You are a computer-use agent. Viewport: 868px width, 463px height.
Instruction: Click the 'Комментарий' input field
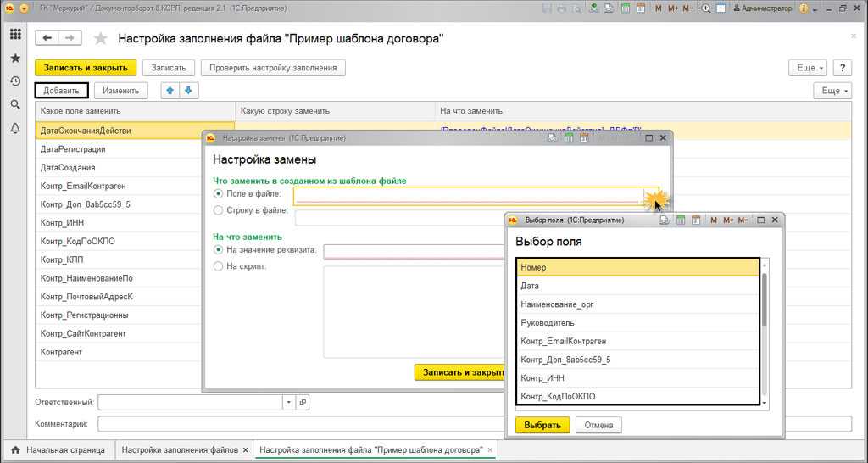tap(475, 423)
